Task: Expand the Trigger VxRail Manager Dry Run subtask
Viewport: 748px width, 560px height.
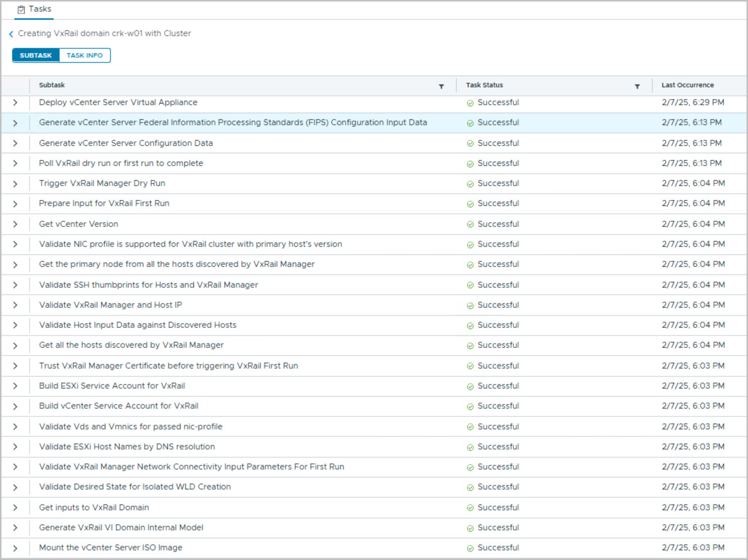Action: (x=15, y=184)
